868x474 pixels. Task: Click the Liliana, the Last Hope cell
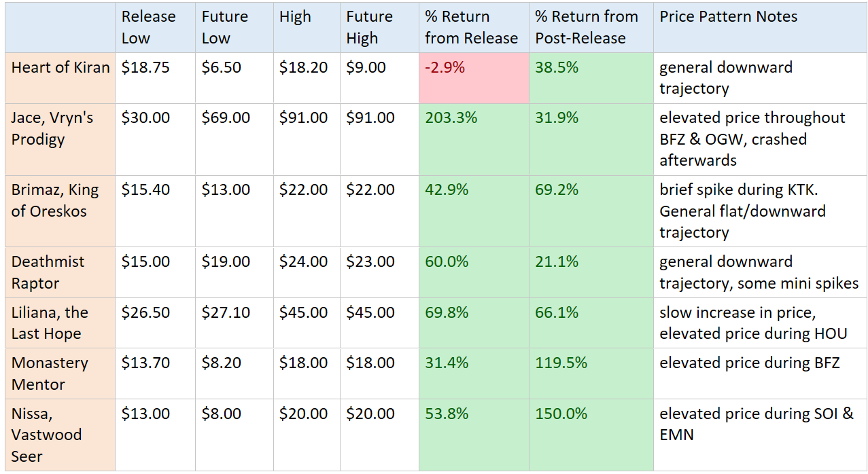tap(60, 323)
